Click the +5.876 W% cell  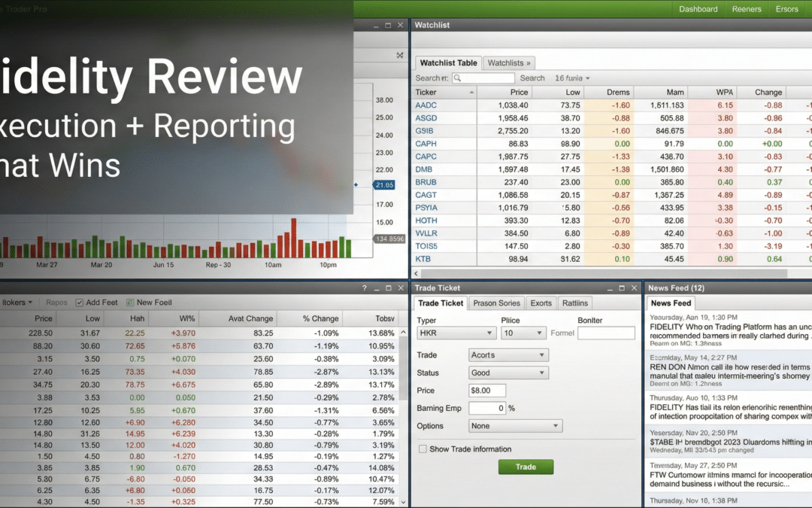pyautogui.click(x=183, y=345)
